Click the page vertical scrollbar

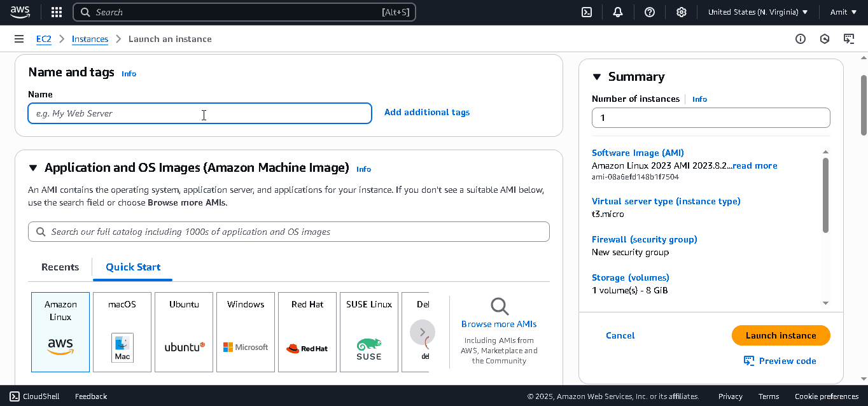tap(864, 105)
